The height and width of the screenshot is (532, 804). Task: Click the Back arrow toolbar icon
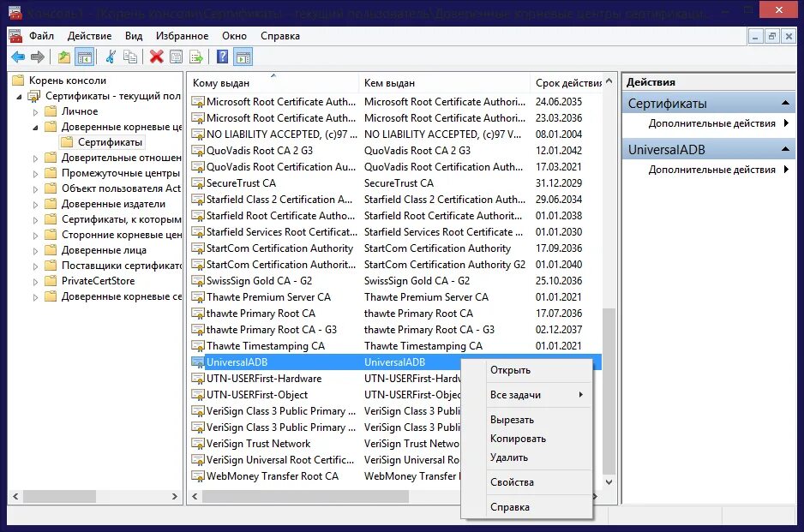click(18, 57)
